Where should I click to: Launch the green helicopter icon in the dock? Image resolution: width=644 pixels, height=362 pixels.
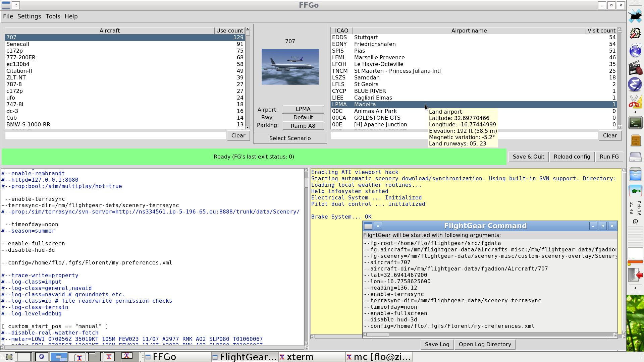coord(635,191)
